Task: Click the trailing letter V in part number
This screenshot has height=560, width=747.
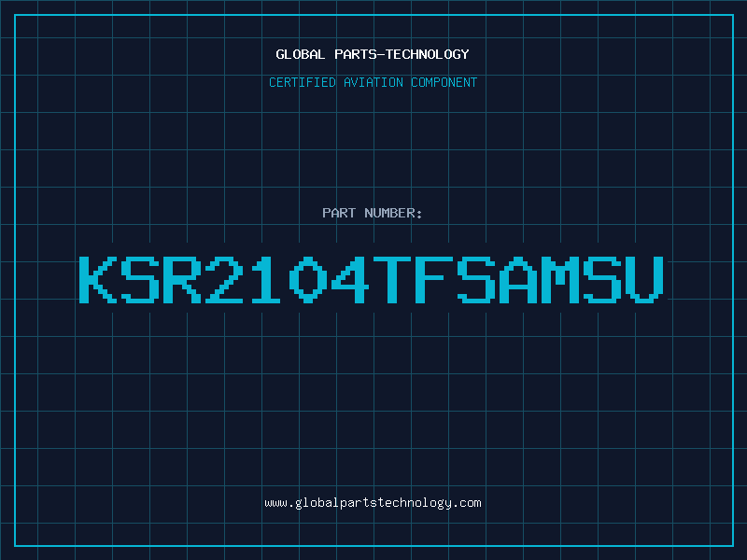Action: 645,280
